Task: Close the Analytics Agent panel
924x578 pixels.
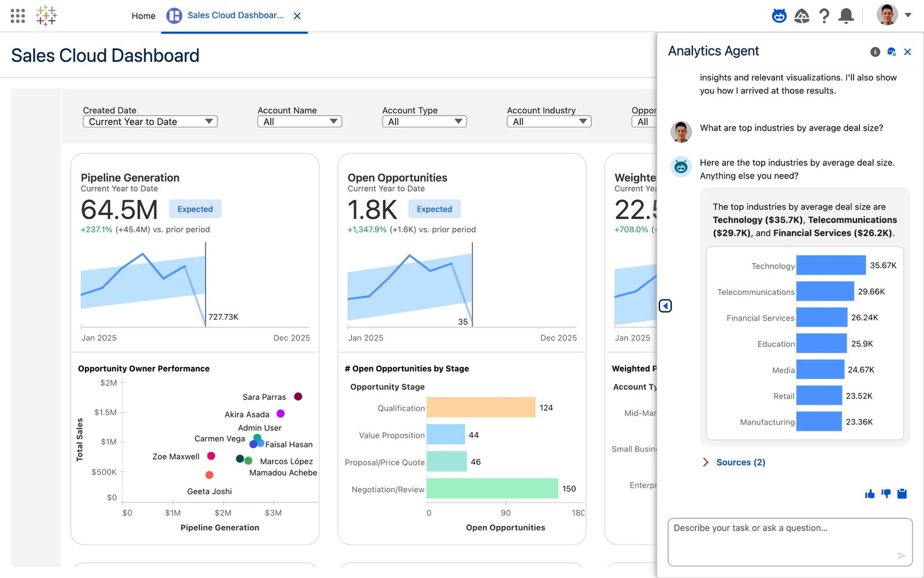Action: pos(907,52)
